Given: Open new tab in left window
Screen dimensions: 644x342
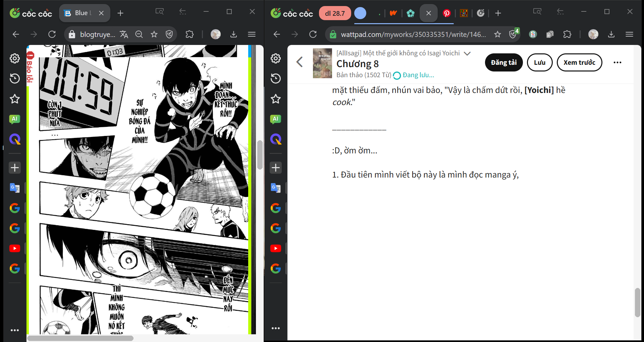Looking at the screenshot, I should pos(120,13).
